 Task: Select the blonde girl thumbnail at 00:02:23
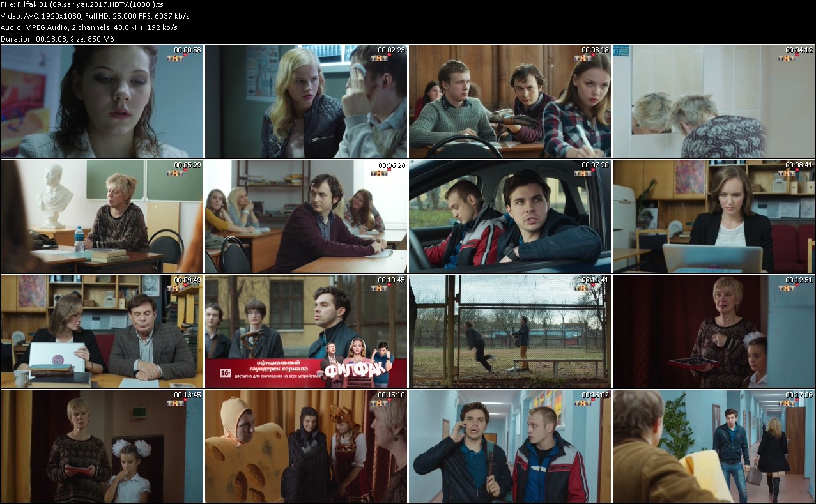[306, 101]
